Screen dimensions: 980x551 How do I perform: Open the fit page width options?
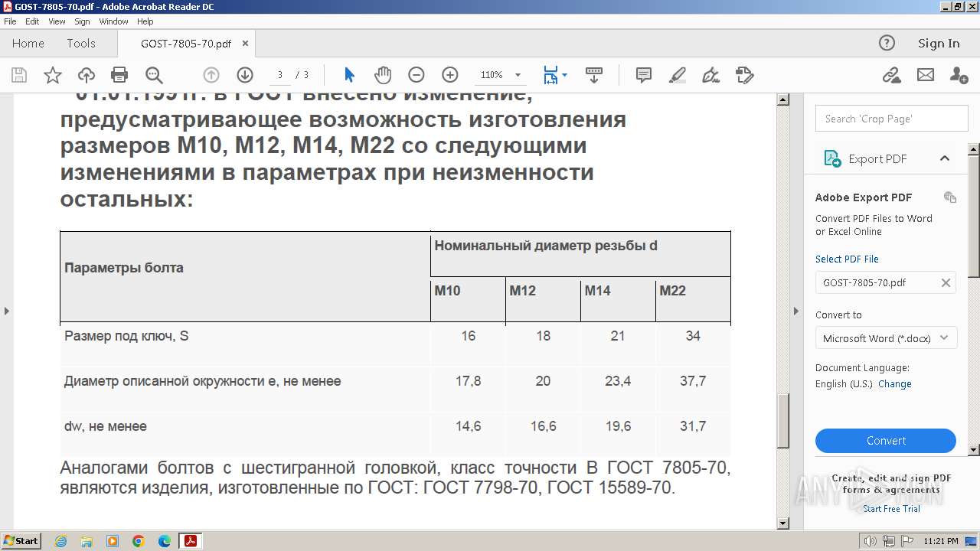(x=555, y=75)
